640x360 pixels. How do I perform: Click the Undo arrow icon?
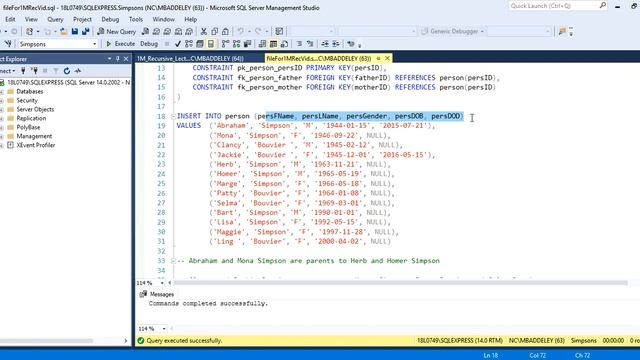[241, 31]
